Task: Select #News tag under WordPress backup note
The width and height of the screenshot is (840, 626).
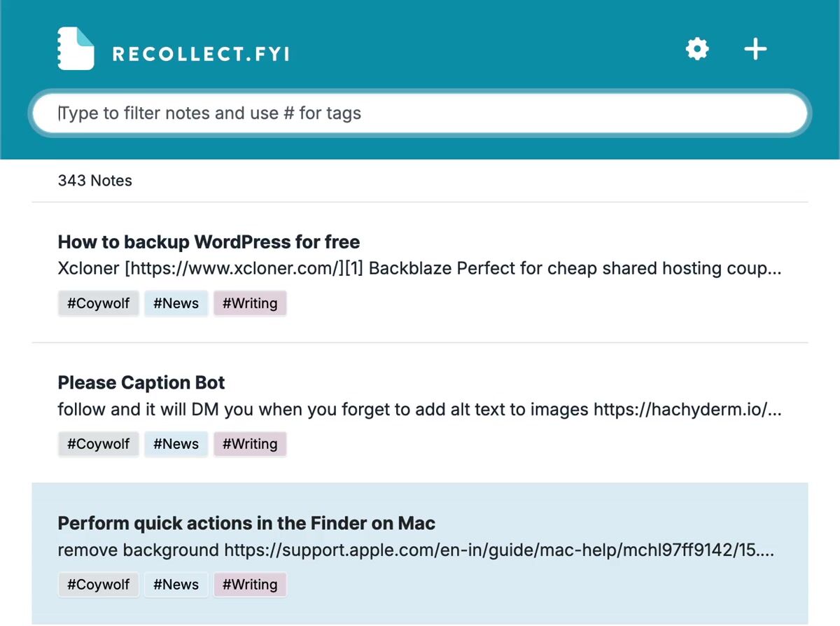Action: click(176, 303)
